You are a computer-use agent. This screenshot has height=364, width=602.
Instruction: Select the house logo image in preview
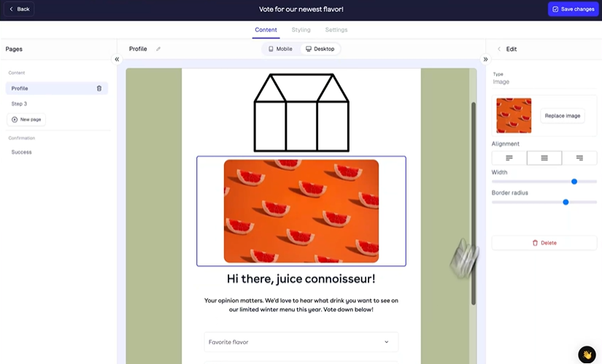[301, 113]
